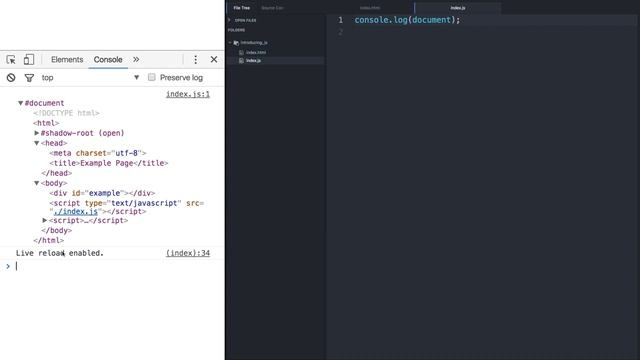Screen dimensions: 640x360
Task: Select the opening html tag
Action: [46, 123]
